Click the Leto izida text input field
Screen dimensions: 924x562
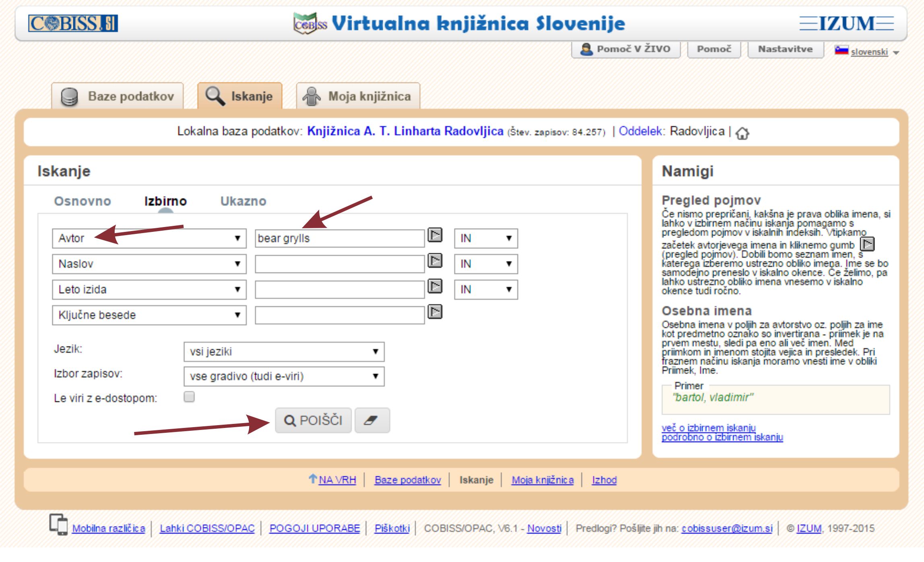pyautogui.click(x=340, y=289)
